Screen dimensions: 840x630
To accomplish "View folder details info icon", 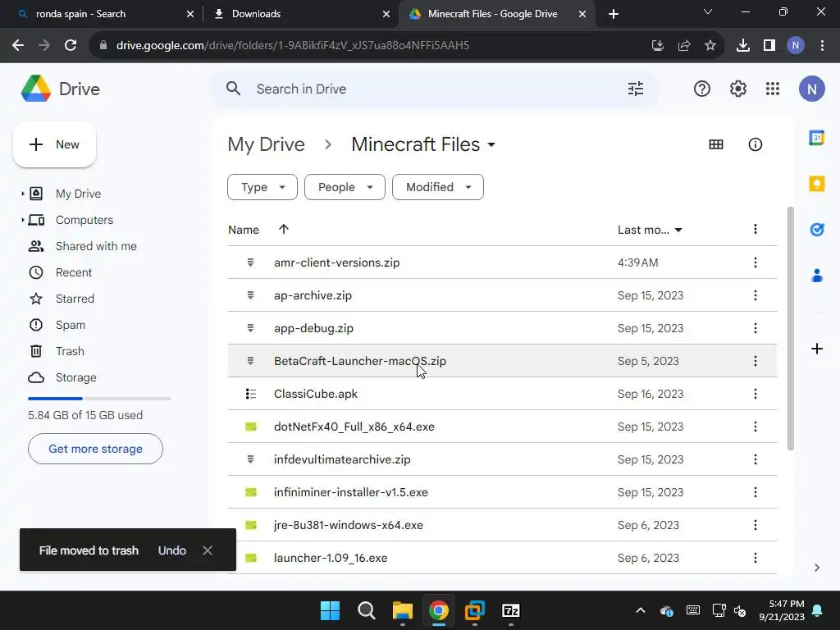I will click(x=756, y=144).
